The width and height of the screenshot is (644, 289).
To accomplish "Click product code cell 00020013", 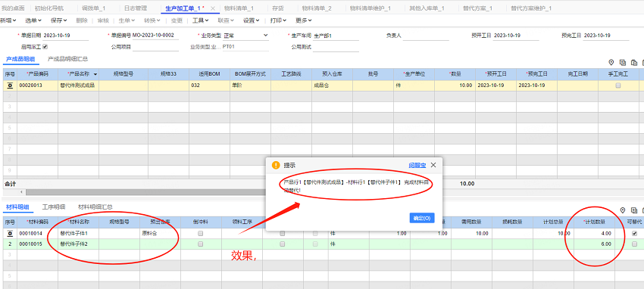I will pyautogui.click(x=37, y=85).
